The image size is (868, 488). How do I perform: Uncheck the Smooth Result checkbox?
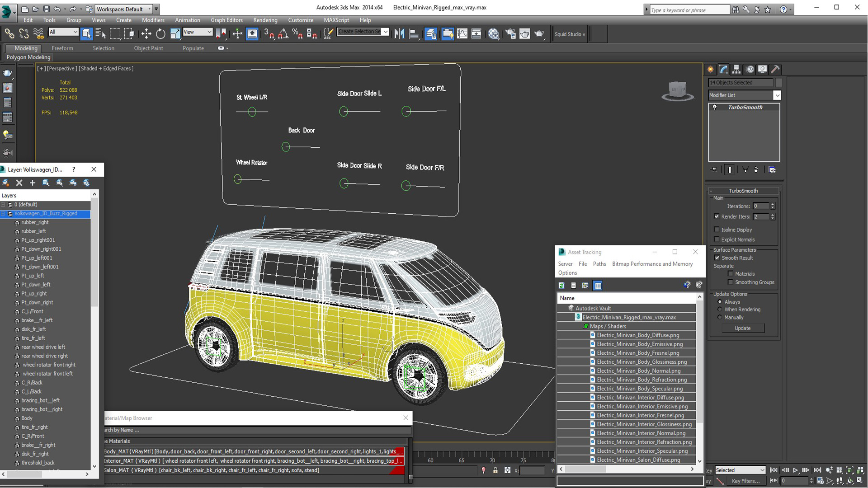coord(717,258)
